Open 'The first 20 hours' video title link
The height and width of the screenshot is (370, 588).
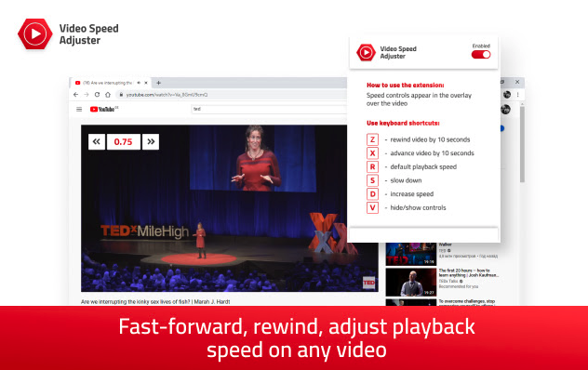[468, 272]
